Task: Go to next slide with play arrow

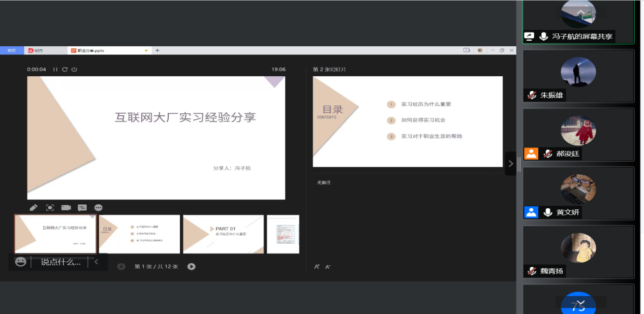Action: click(x=191, y=266)
